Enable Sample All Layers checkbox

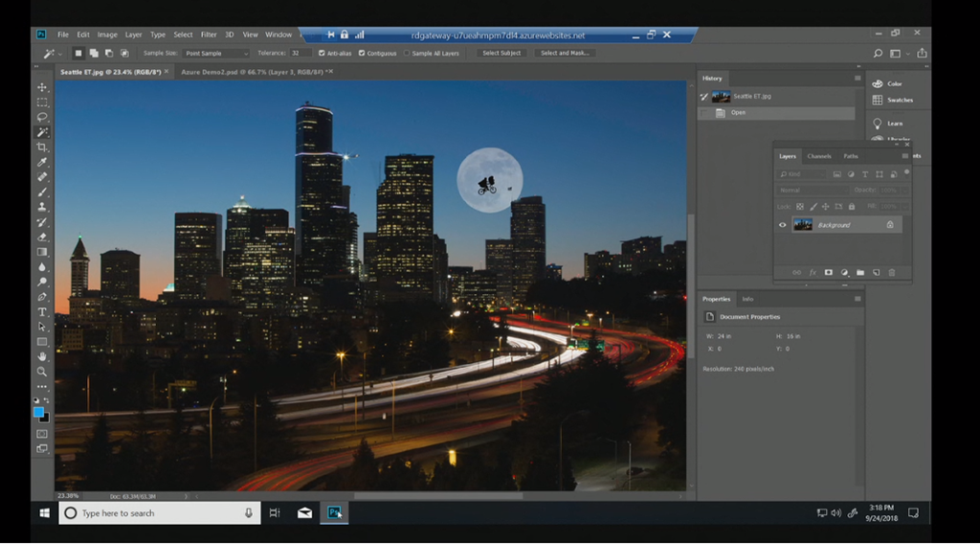pos(407,54)
